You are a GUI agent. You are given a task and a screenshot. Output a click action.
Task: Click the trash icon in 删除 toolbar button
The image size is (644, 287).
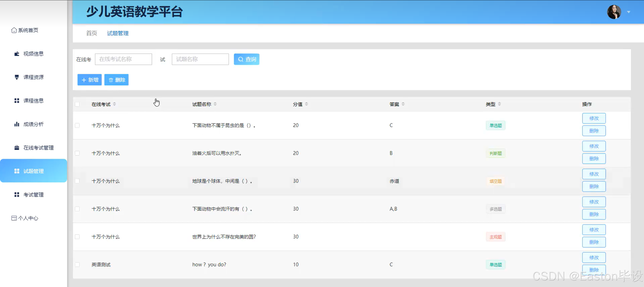(111, 80)
